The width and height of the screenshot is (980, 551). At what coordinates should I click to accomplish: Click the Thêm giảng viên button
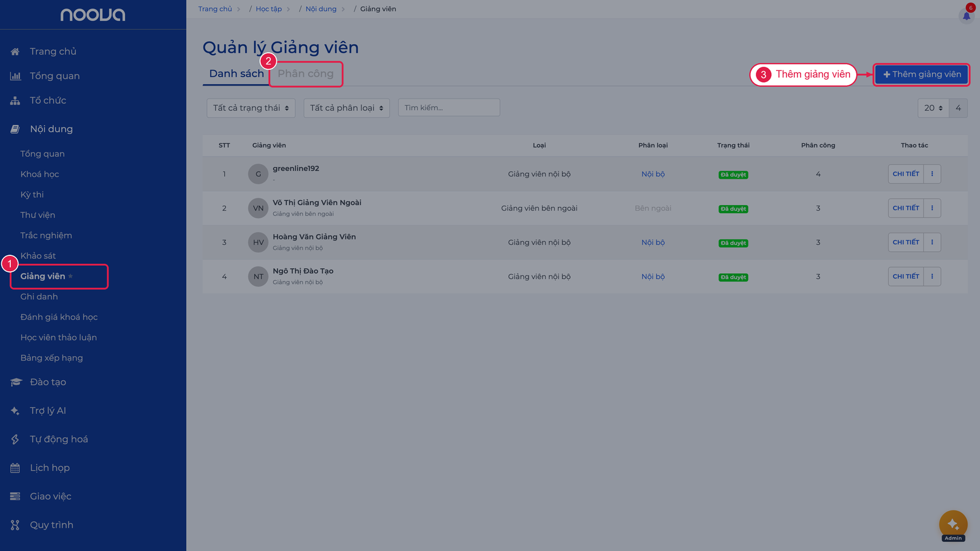pyautogui.click(x=922, y=74)
